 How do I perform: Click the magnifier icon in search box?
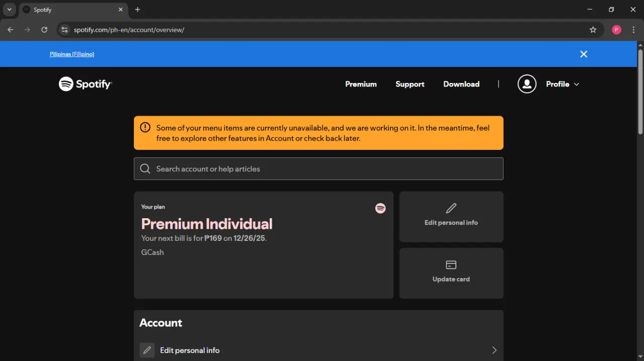click(x=145, y=169)
